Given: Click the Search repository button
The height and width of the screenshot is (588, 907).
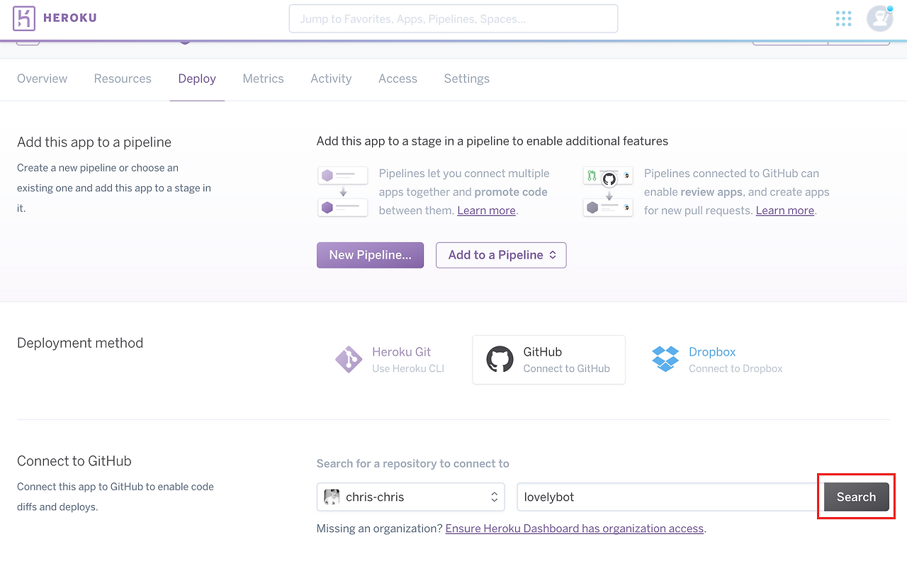Looking at the screenshot, I should [856, 497].
